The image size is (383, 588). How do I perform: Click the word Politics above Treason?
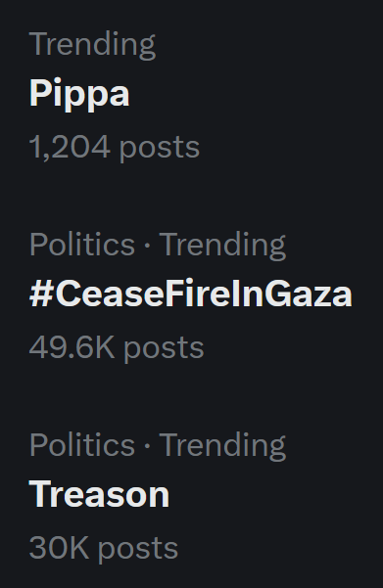tap(82, 445)
